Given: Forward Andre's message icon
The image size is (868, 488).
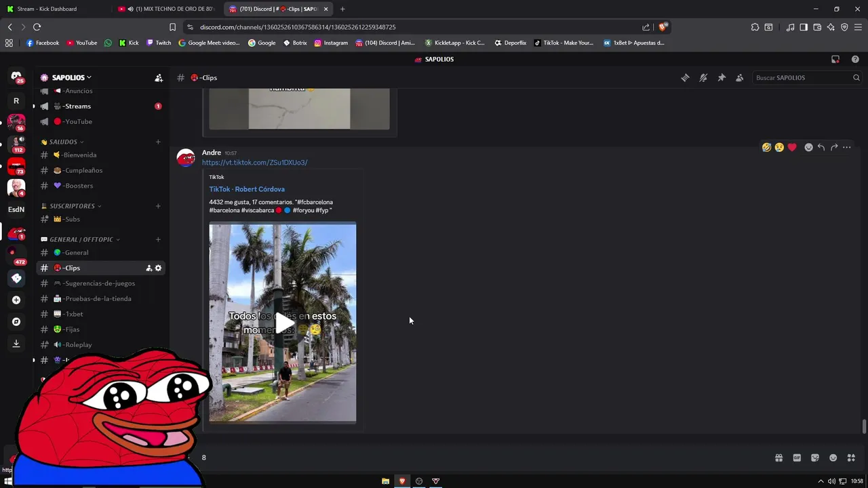Looking at the screenshot, I should pyautogui.click(x=834, y=147).
